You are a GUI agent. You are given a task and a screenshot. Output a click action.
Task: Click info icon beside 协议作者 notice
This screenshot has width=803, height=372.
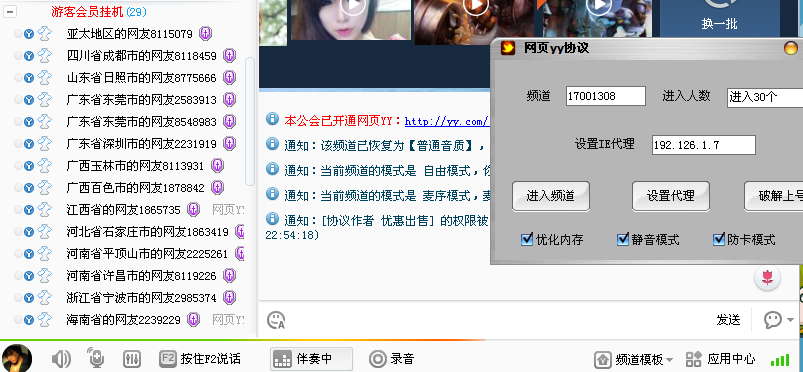pyautogui.click(x=272, y=219)
